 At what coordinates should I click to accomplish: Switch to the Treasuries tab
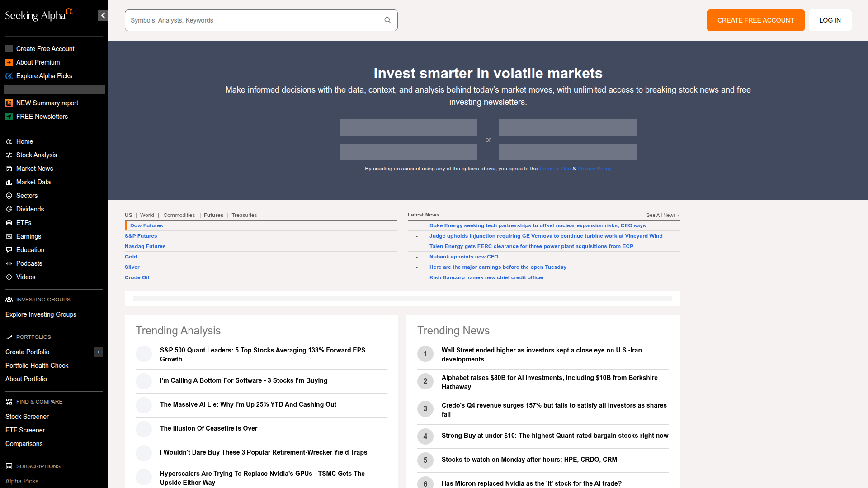click(x=244, y=215)
